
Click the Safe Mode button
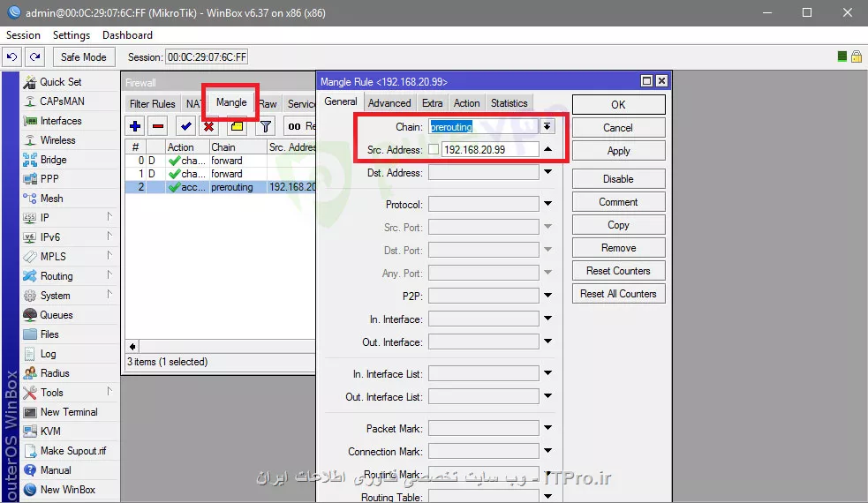tap(84, 57)
